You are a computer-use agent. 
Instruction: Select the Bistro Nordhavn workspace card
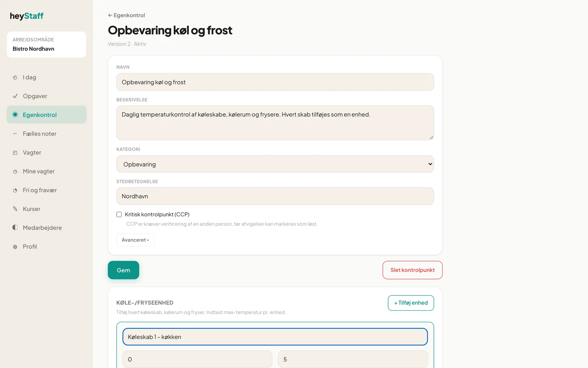click(46, 44)
